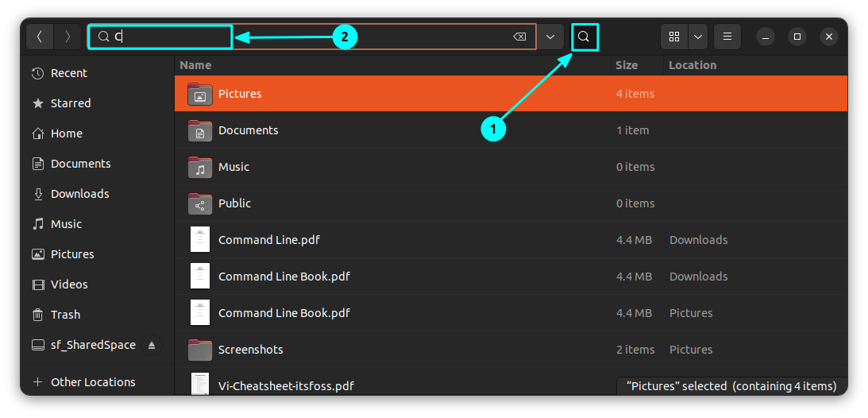This screenshot has width=868, height=418.
Task: Open Recent in the sidebar
Action: click(x=69, y=73)
